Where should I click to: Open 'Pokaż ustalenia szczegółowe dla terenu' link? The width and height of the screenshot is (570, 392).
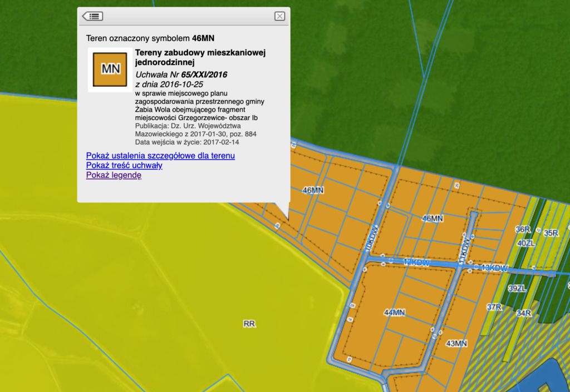pos(160,156)
